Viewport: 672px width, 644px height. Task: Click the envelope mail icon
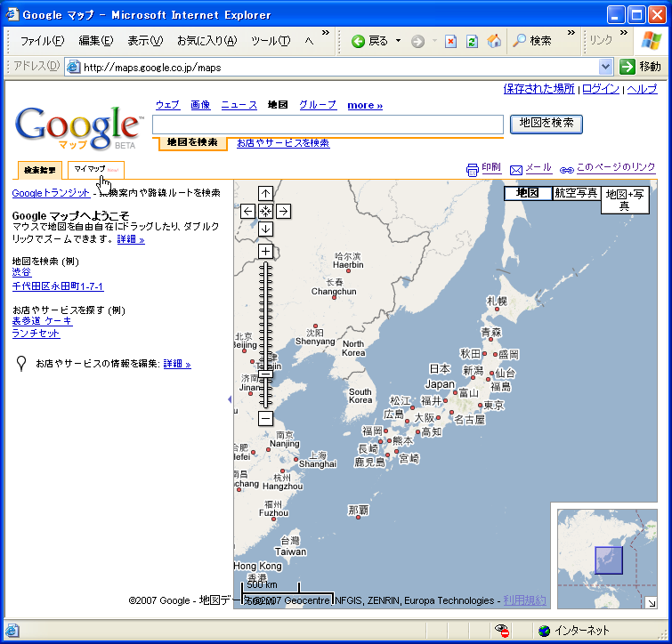[x=516, y=170]
